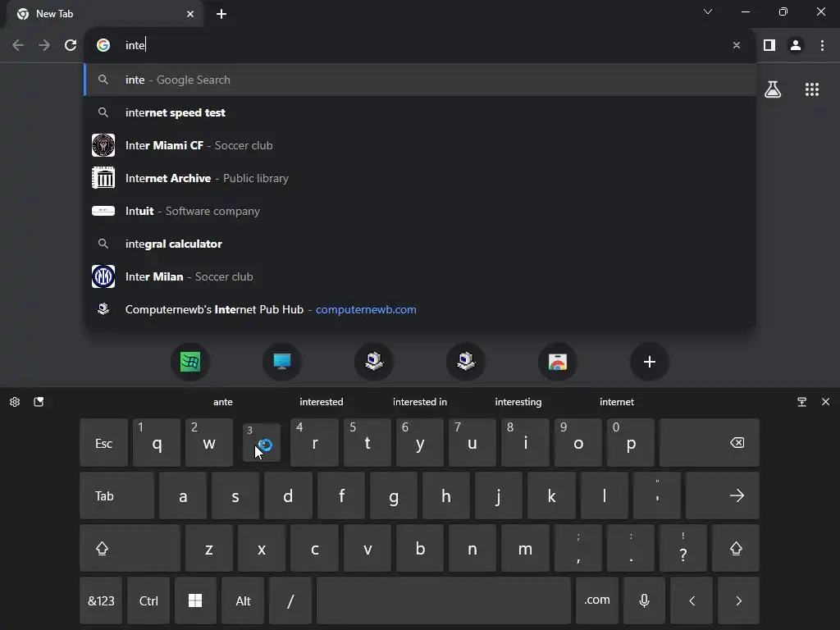The width and height of the screenshot is (840, 630).
Task: Tap the Esc key
Action: (x=104, y=443)
